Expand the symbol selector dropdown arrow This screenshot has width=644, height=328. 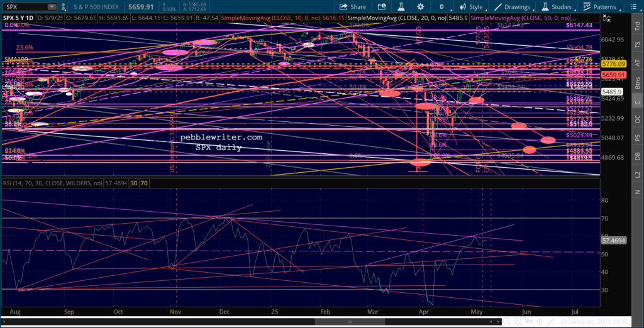point(52,7)
